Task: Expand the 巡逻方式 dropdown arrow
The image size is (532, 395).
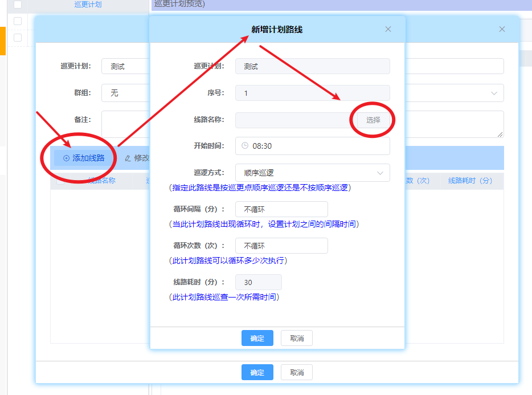Action: click(x=380, y=173)
